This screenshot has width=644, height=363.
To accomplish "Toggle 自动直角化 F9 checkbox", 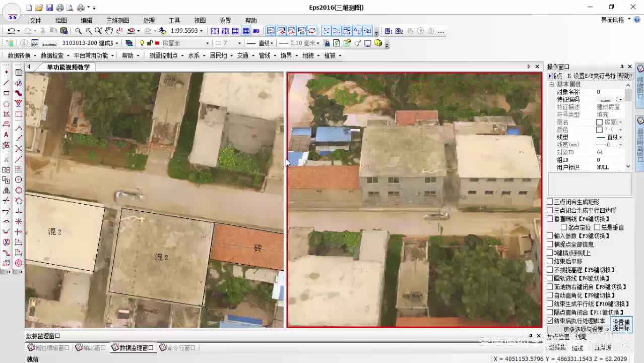I will tap(550, 295).
